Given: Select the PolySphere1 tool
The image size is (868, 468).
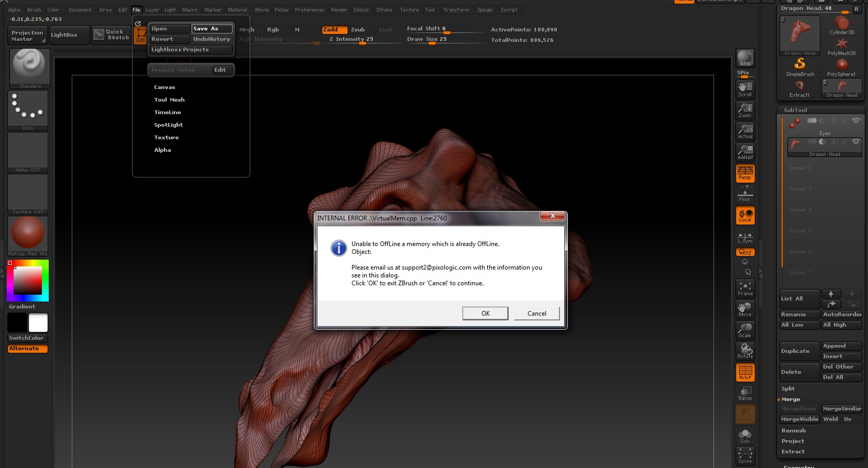Looking at the screenshot, I should point(841,67).
